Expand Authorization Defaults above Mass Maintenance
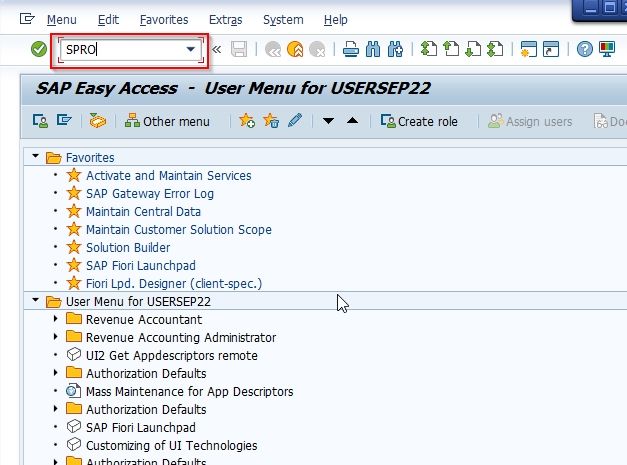The width and height of the screenshot is (627, 465). [x=56, y=373]
